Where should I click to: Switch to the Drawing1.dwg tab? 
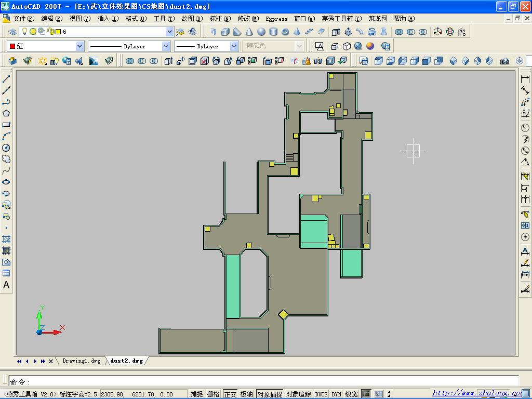click(x=82, y=361)
